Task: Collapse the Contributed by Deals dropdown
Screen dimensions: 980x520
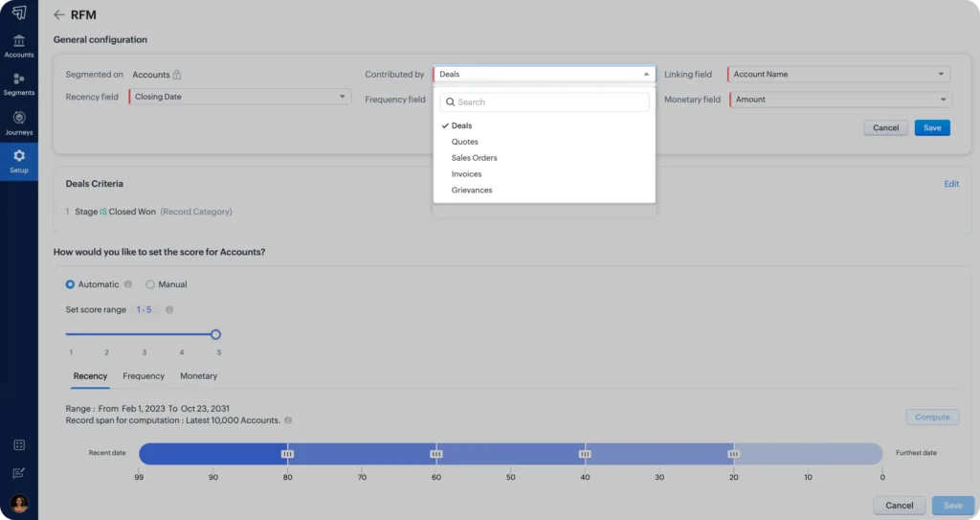Action: 545,74
